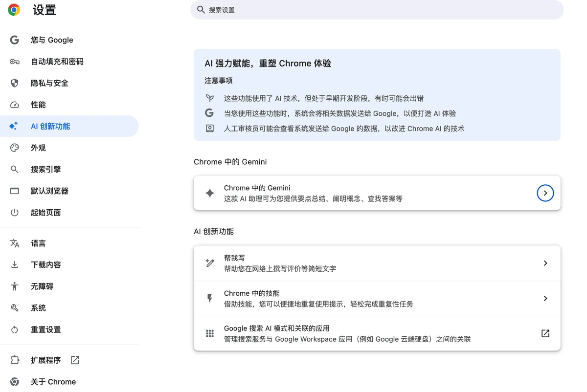Open 关于 Chrome page

(69, 382)
